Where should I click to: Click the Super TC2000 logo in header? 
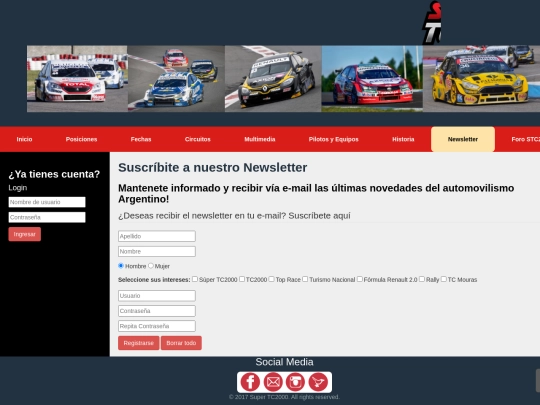click(431, 22)
